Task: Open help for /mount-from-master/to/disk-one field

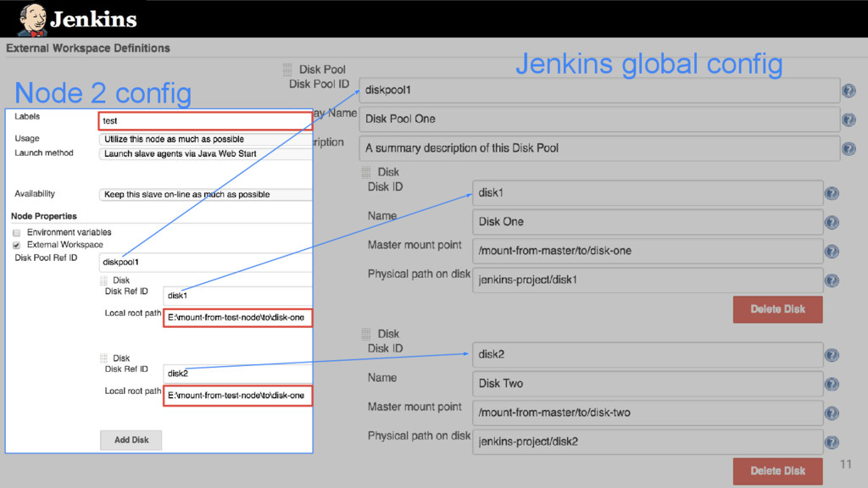Action: [x=832, y=252]
